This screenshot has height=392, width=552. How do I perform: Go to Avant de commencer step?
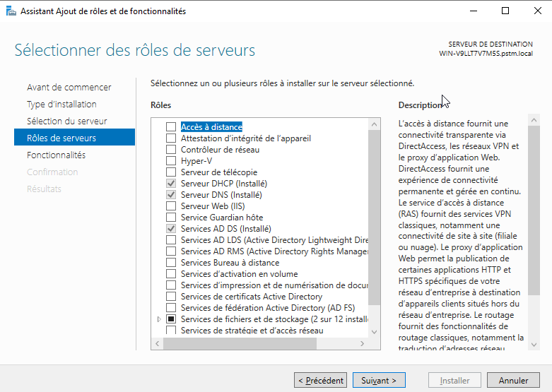(69, 88)
